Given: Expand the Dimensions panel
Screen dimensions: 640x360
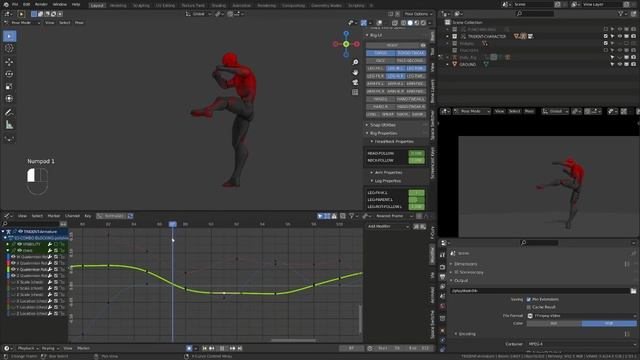Looking at the screenshot, I should [x=465, y=264].
